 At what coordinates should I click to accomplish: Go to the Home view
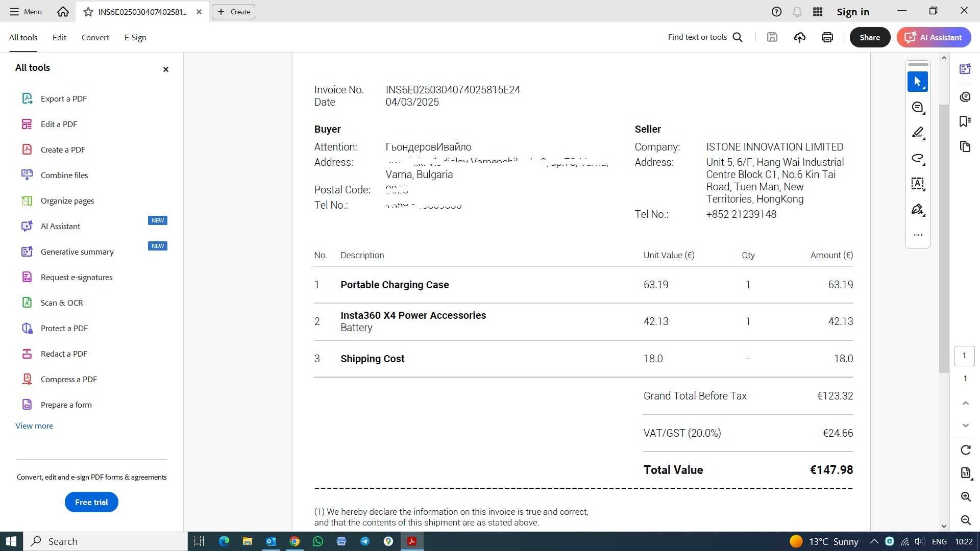point(63,11)
